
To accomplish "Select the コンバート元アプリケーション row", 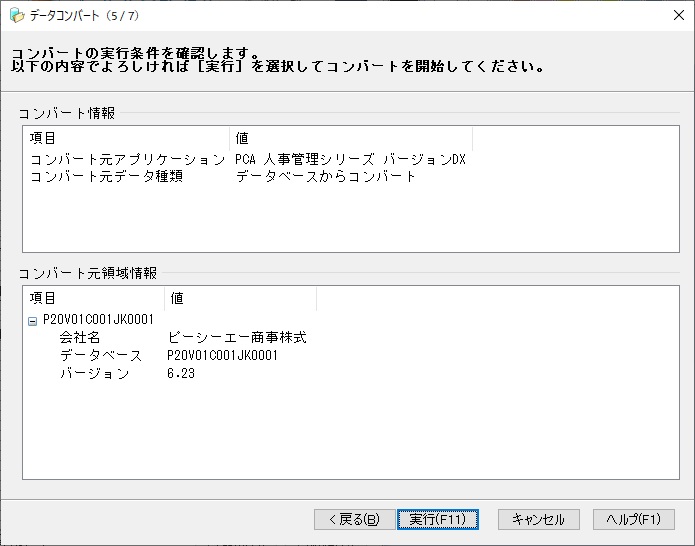I will (x=248, y=159).
